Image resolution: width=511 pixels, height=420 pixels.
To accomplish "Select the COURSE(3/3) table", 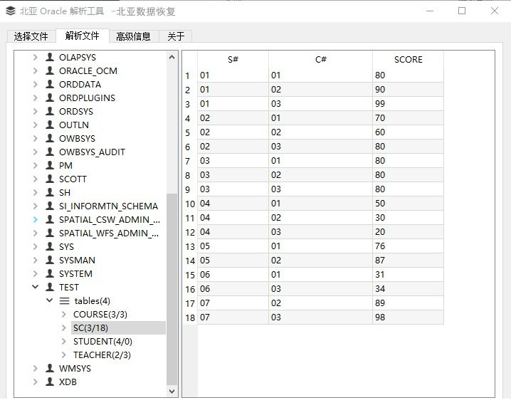I will coord(100,315).
